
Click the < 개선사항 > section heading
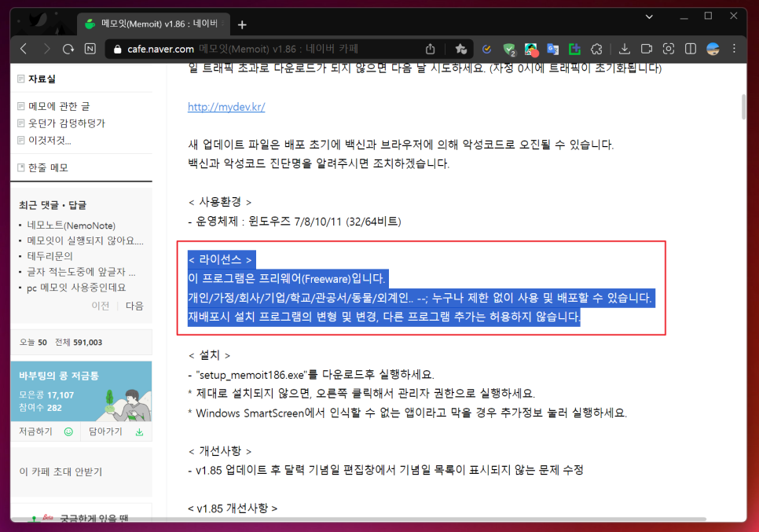click(220, 451)
